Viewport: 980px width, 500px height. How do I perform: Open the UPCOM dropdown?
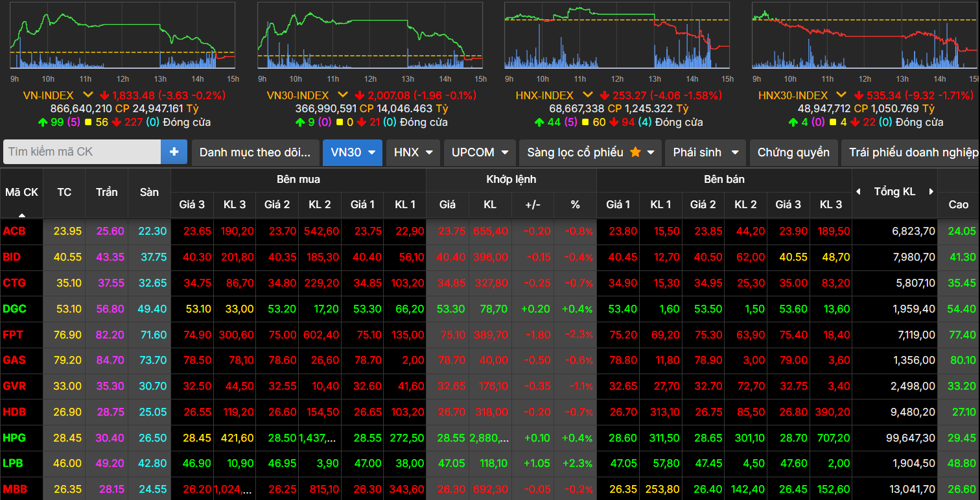(480, 152)
